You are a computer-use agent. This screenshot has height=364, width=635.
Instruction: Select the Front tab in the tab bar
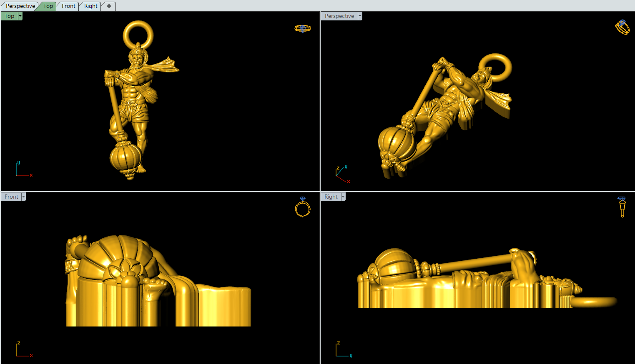coord(68,6)
